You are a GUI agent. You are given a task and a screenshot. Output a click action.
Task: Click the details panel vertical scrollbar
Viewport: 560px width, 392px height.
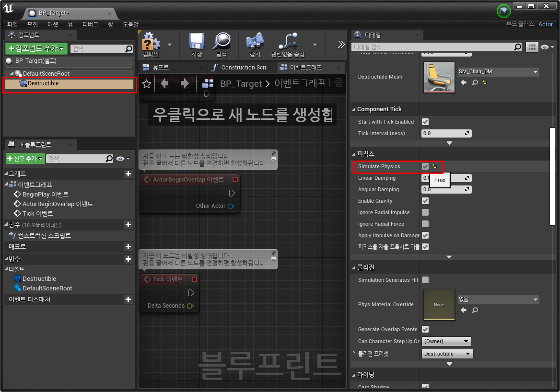point(552,177)
